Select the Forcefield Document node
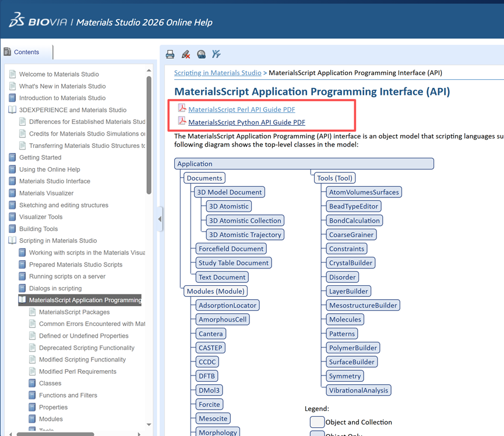Viewport: 504px width, 436px height. (x=231, y=249)
